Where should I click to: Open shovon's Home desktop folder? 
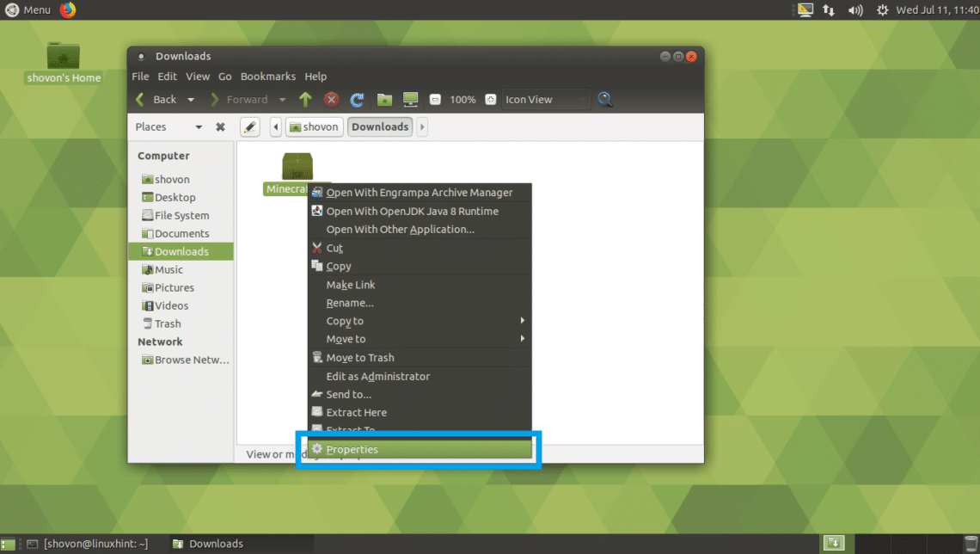(63, 63)
